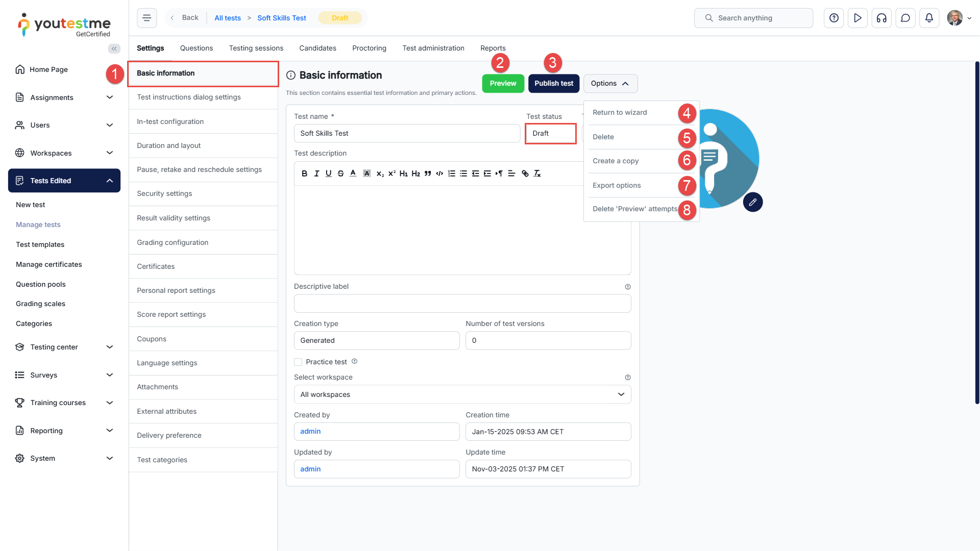Edit the test image with the pencil icon
This screenshot has width=980, height=551.
tap(752, 202)
